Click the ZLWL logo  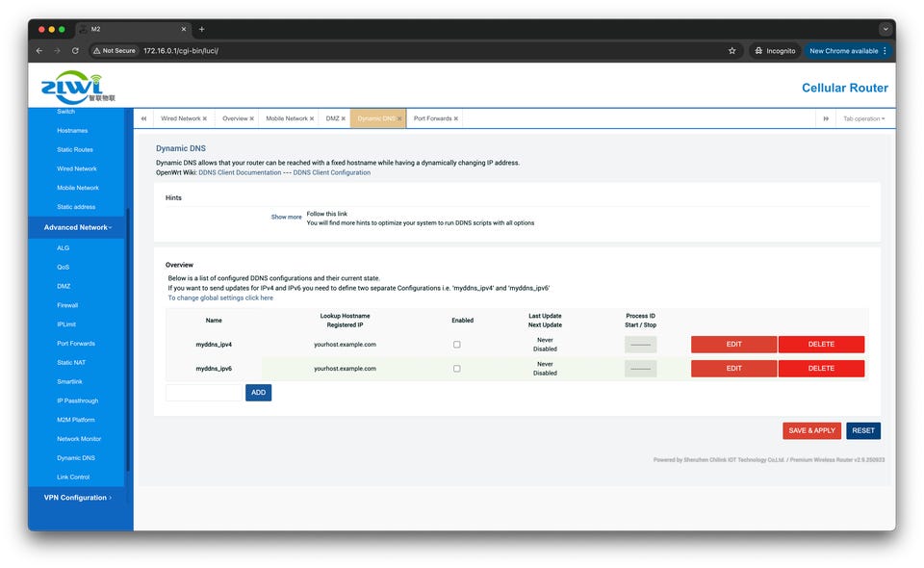coord(78,87)
